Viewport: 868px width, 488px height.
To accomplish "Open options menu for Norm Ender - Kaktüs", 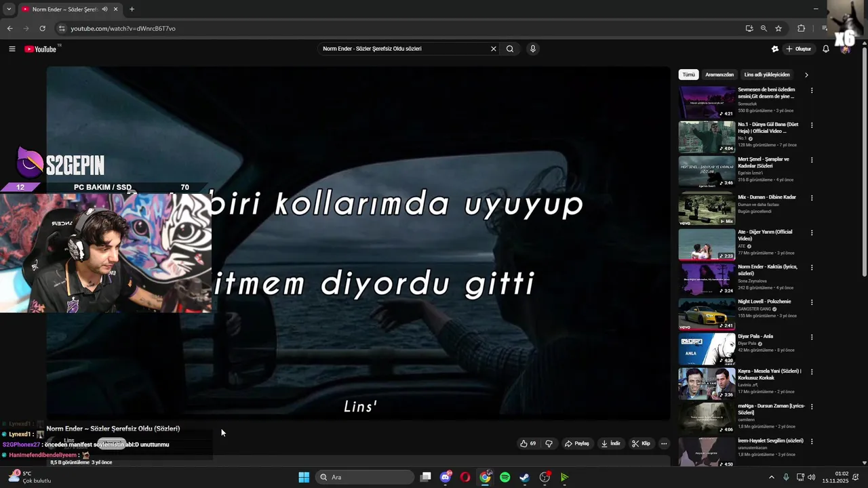I will pos(812,267).
